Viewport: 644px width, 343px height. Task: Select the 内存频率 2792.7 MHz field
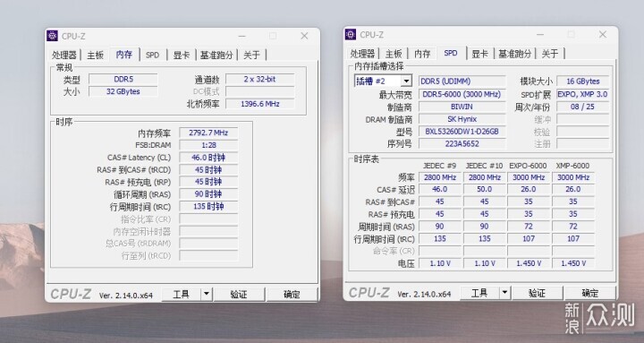(x=208, y=133)
